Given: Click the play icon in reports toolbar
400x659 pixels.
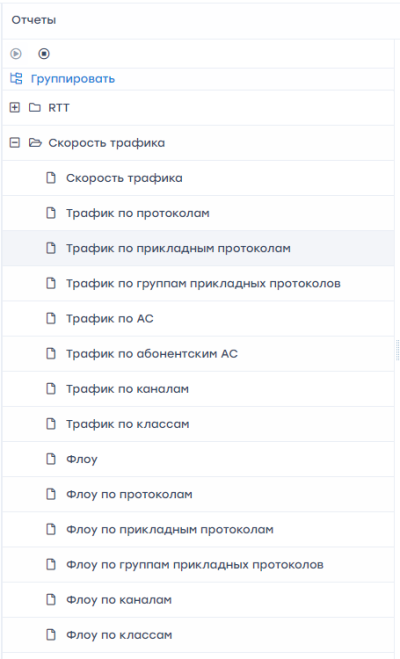Looking at the screenshot, I should tap(16, 54).
